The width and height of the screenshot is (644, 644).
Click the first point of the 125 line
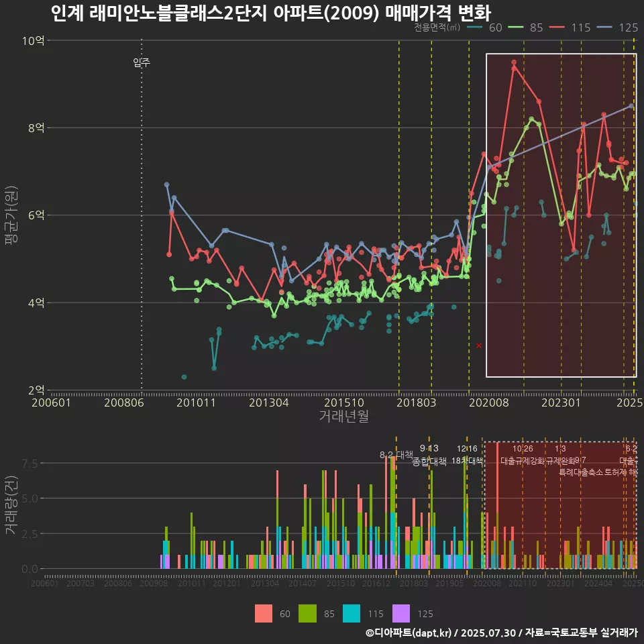point(167,185)
